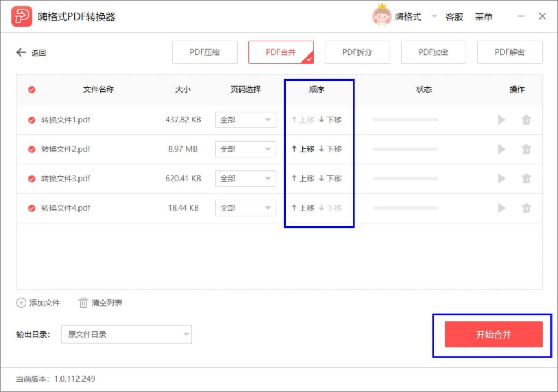Uncheck 转换文件1.pdf checkbox
558x392 pixels.
click(32, 120)
